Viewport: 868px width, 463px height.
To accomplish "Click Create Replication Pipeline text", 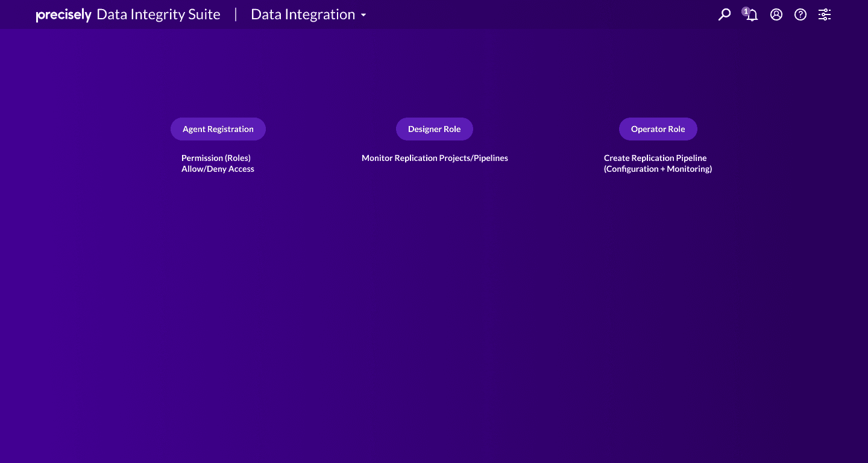I will click(655, 158).
